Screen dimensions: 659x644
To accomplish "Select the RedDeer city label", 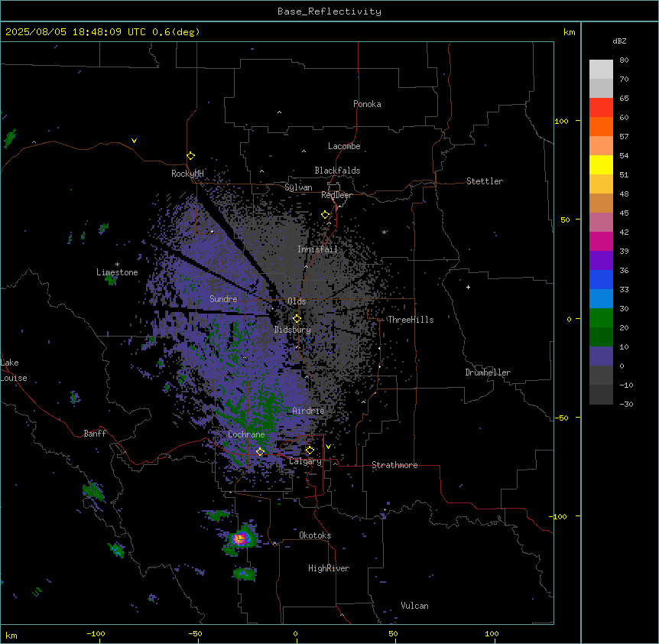I will click(336, 195).
